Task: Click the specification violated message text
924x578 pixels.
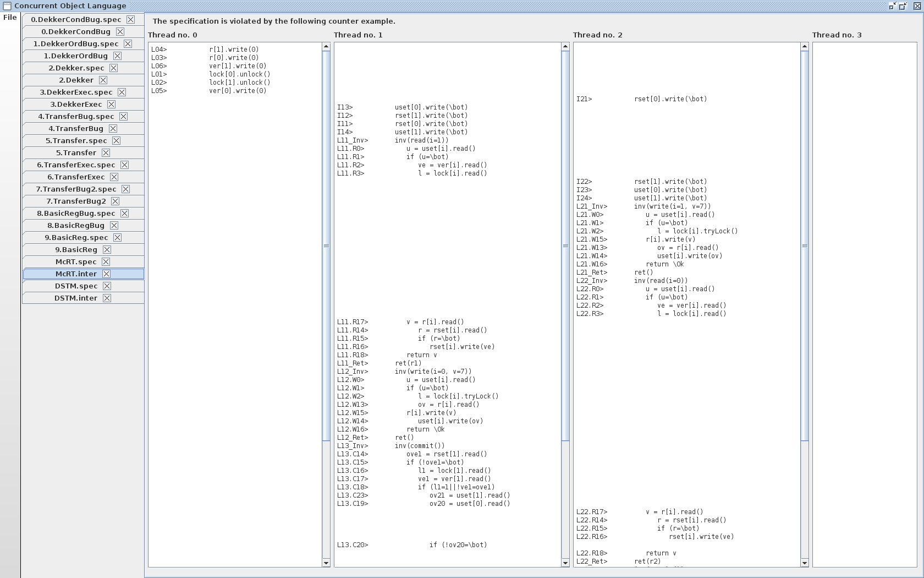Action: [x=274, y=21]
